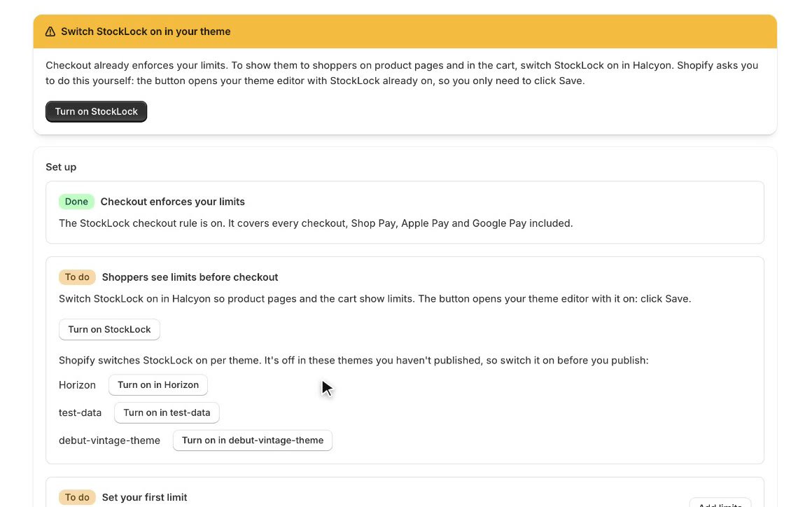This screenshot has width=812, height=507.
Task: Click the "Checkout enforces your limits" title
Action: (x=172, y=202)
